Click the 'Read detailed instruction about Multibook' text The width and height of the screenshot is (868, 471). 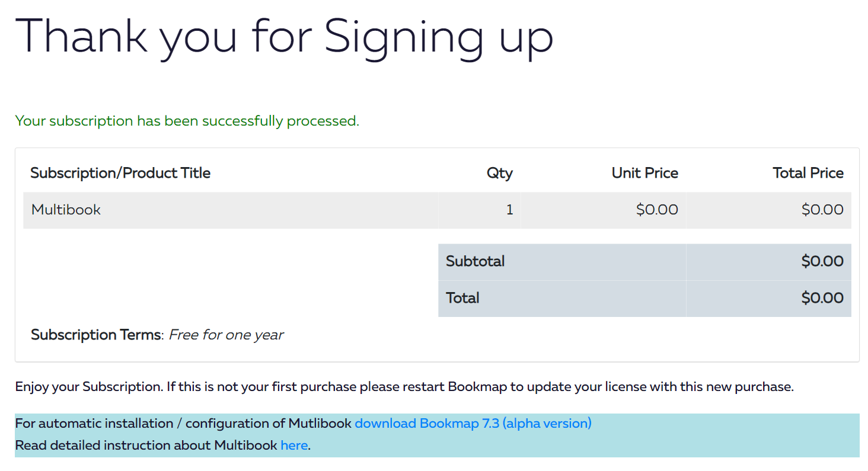click(146, 446)
